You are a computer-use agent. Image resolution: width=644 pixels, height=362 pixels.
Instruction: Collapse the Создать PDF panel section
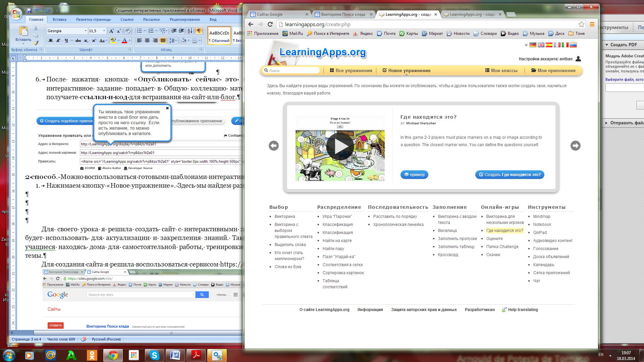click(607, 45)
